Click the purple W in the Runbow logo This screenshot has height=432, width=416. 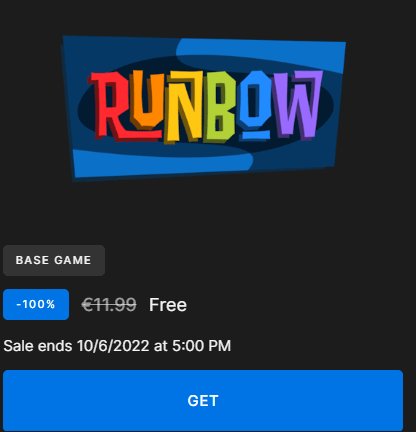(x=297, y=105)
